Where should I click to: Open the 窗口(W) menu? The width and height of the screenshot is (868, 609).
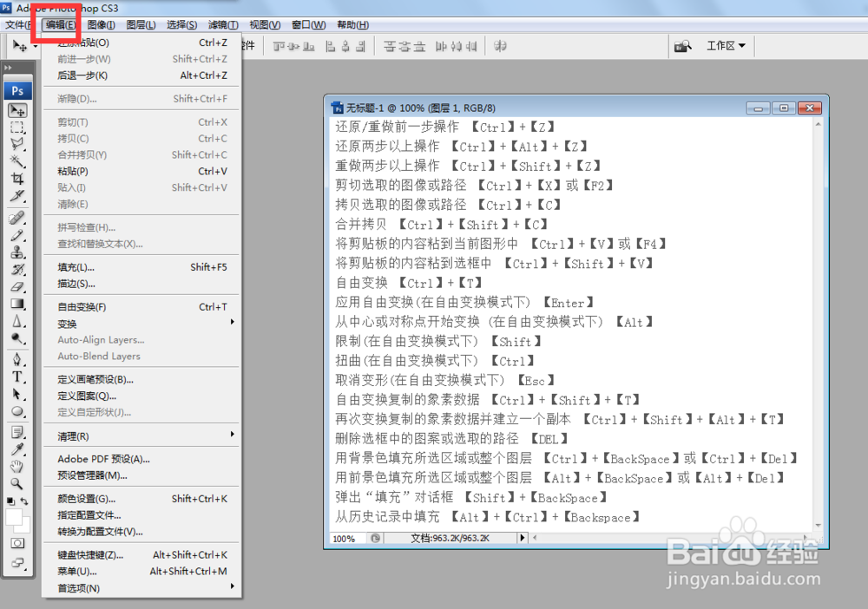tap(308, 24)
